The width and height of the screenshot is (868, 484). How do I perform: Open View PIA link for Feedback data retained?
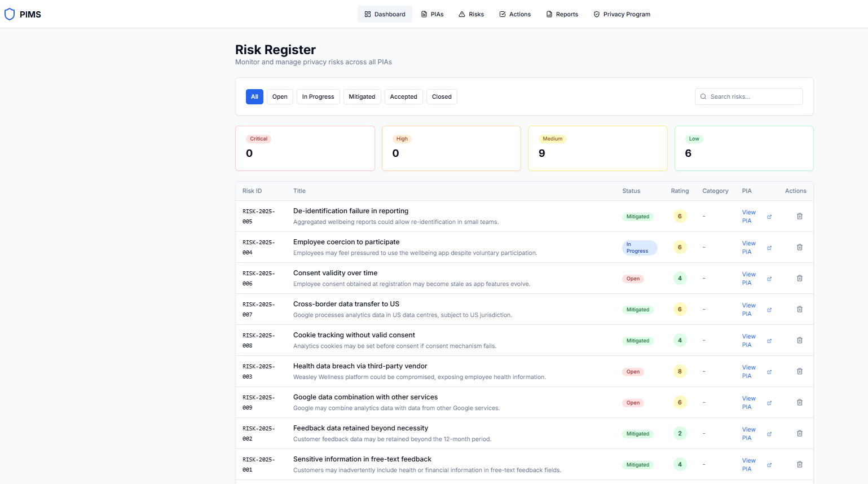point(748,434)
